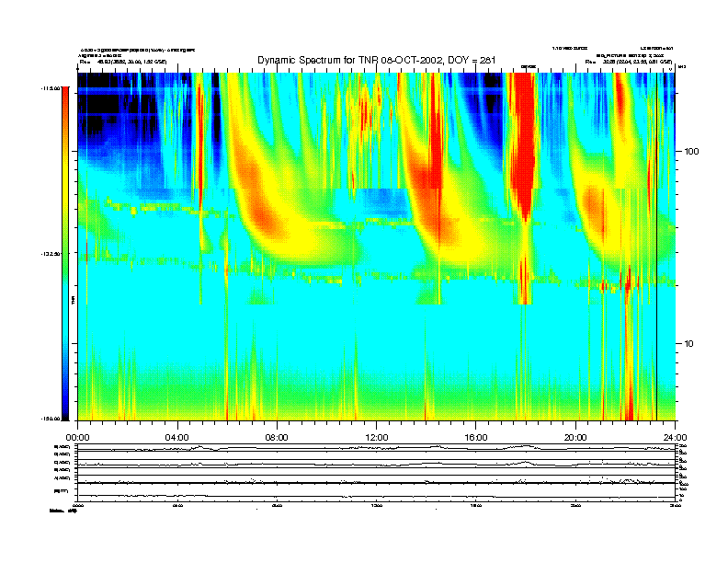Click the -132.50 color scale label
The height and width of the screenshot is (563, 728).
[51, 254]
